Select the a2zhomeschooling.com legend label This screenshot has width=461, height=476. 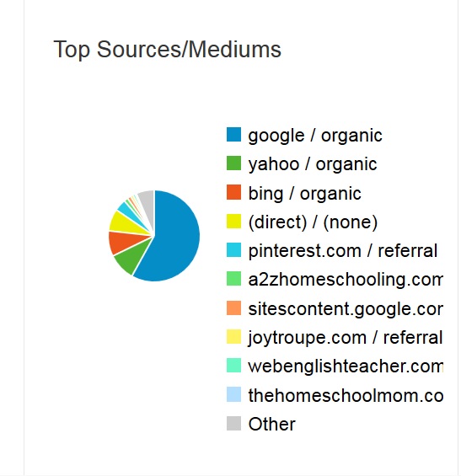346,280
